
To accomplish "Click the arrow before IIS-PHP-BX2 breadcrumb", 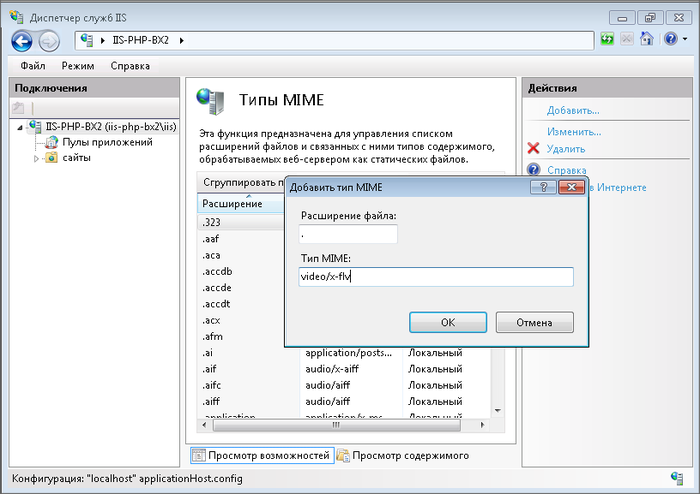I will click(x=103, y=41).
